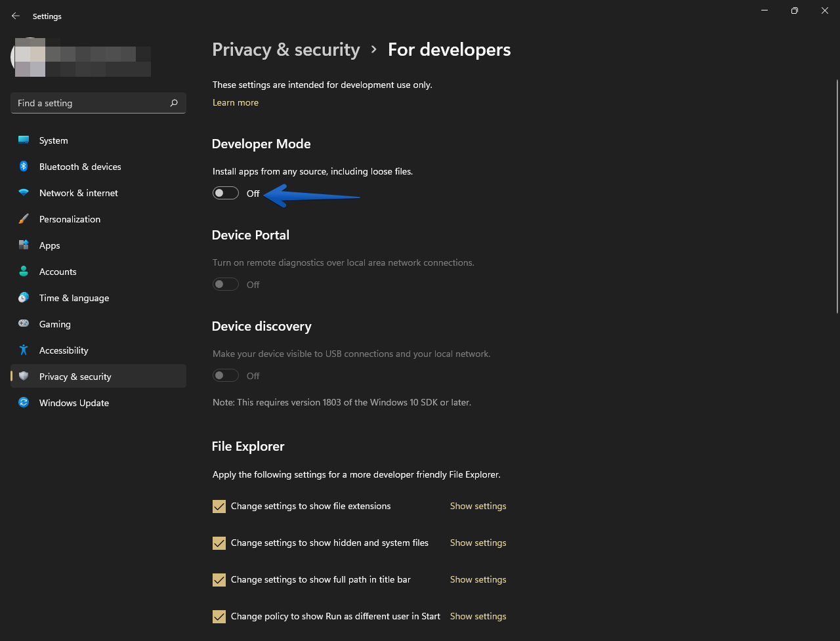Click the search magnifier icon
Image resolution: width=840 pixels, height=641 pixels.
click(x=174, y=103)
